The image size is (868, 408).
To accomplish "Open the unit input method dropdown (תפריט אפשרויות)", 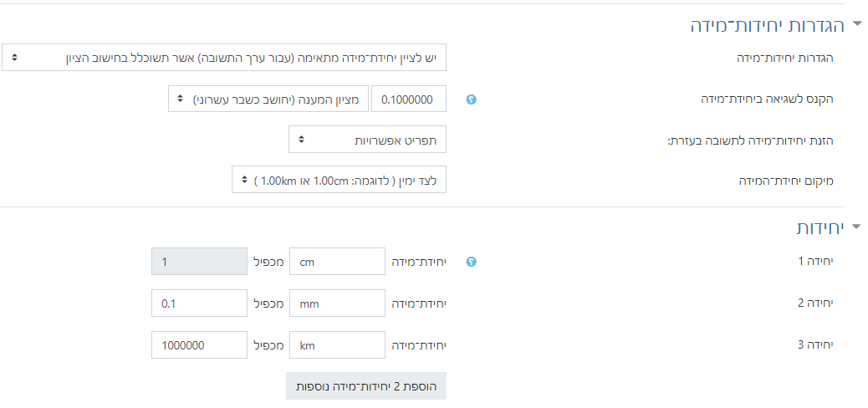I will point(367,140).
